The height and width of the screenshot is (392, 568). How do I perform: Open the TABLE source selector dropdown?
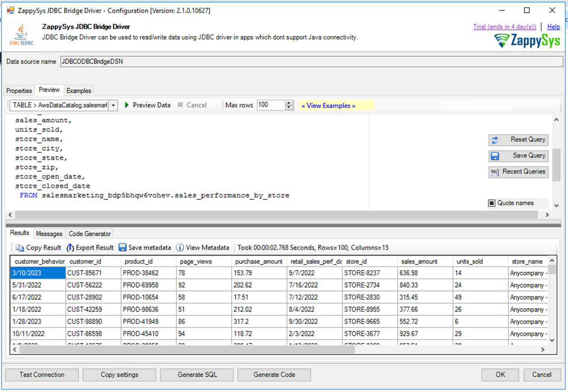[x=113, y=105]
